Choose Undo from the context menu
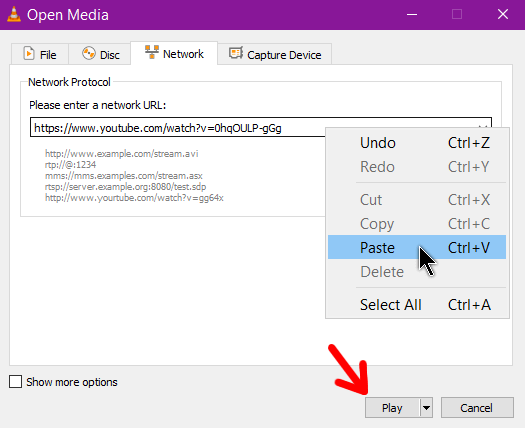 point(417,143)
